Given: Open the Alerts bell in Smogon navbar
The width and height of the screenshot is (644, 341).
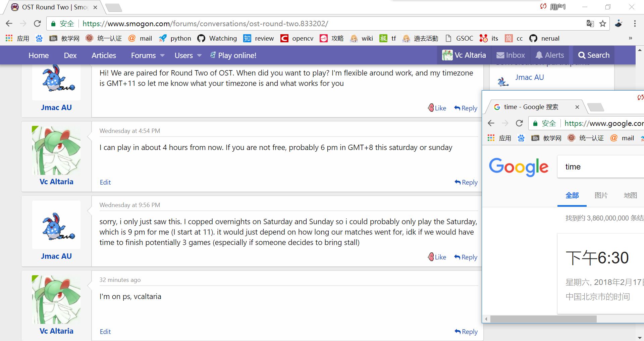Looking at the screenshot, I should (x=550, y=55).
